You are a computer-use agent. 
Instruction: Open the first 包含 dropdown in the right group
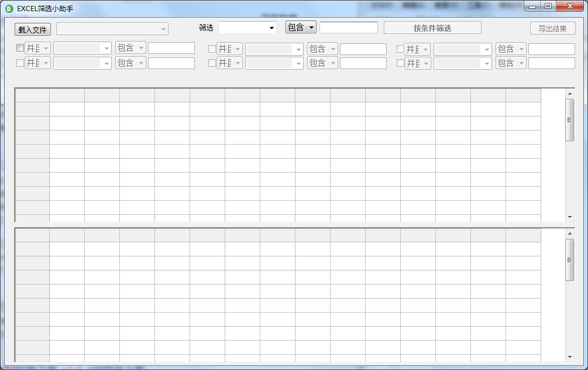[x=511, y=49]
